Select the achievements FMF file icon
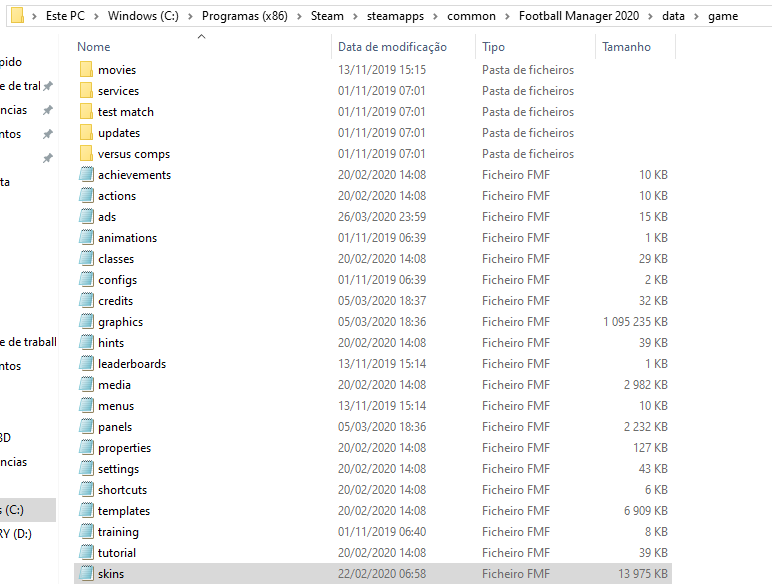 pos(86,175)
